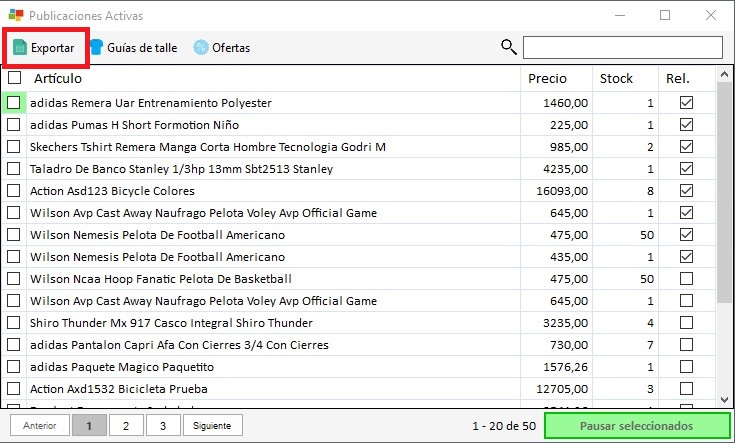
Task: Go to the Anterior page
Action: (40, 425)
